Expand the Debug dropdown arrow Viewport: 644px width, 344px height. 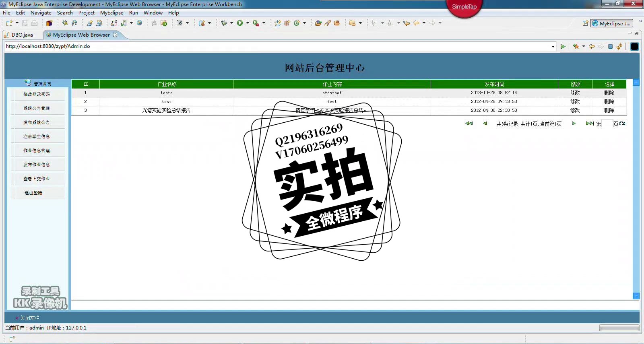(x=231, y=23)
